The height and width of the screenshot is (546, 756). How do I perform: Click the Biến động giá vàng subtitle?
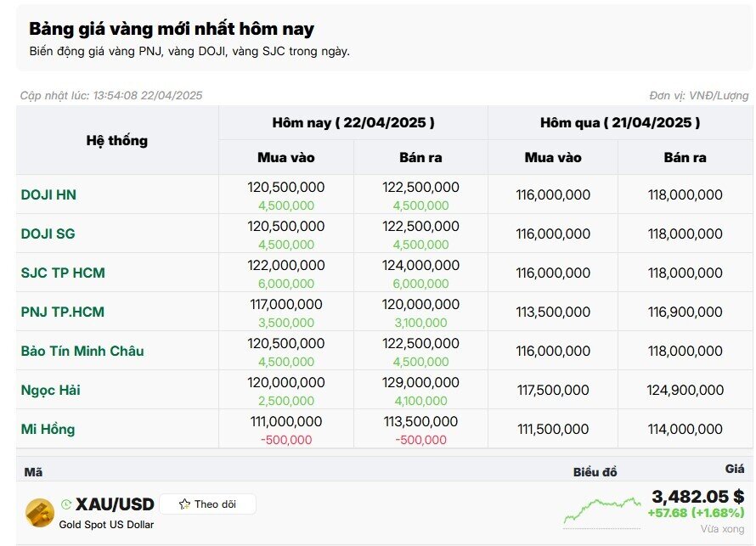coord(189,51)
